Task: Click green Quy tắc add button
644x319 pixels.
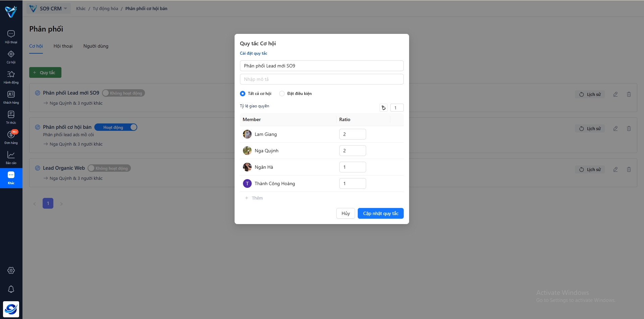Action: click(x=45, y=72)
